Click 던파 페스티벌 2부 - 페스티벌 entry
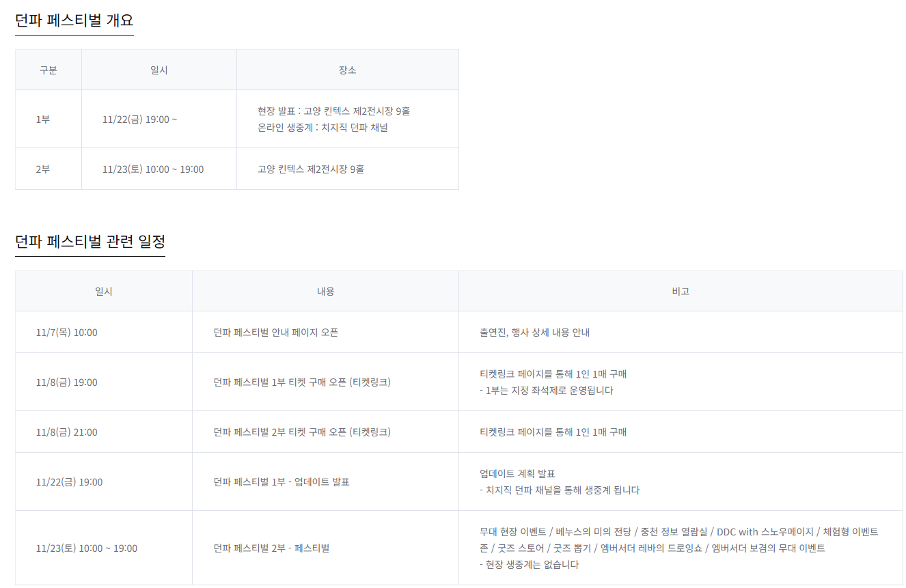 click(271, 548)
